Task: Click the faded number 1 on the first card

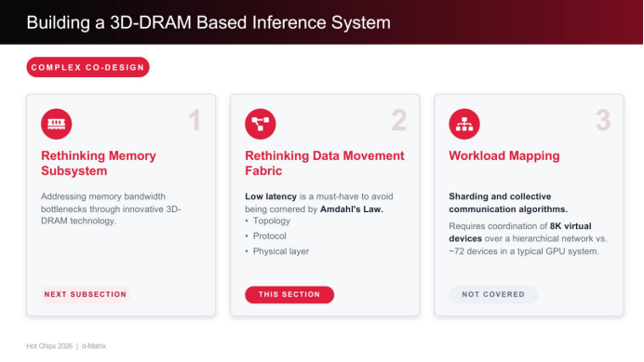Action: tap(195, 120)
